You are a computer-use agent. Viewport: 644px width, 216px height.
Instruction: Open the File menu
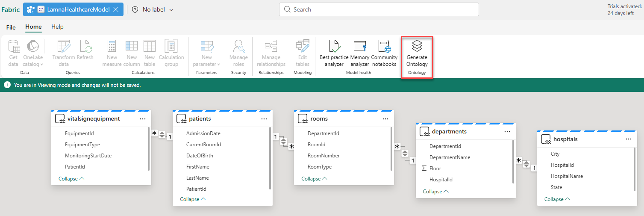point(11,27)
